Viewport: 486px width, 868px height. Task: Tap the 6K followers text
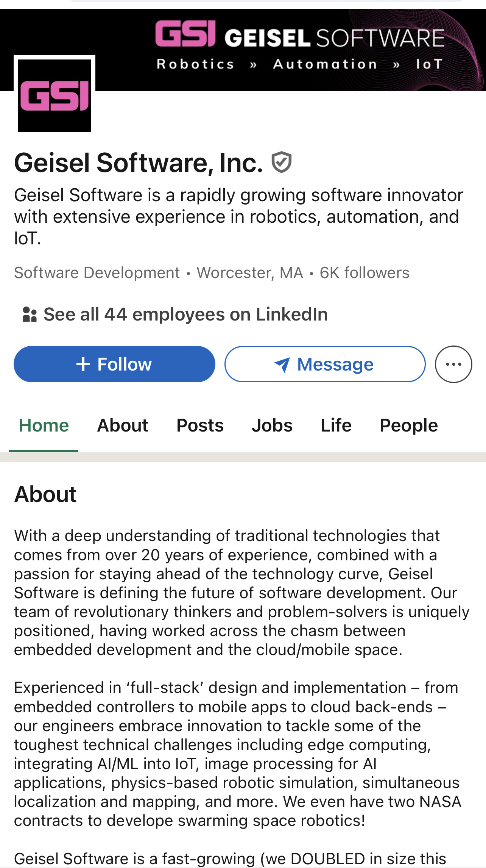coord(364,273)
